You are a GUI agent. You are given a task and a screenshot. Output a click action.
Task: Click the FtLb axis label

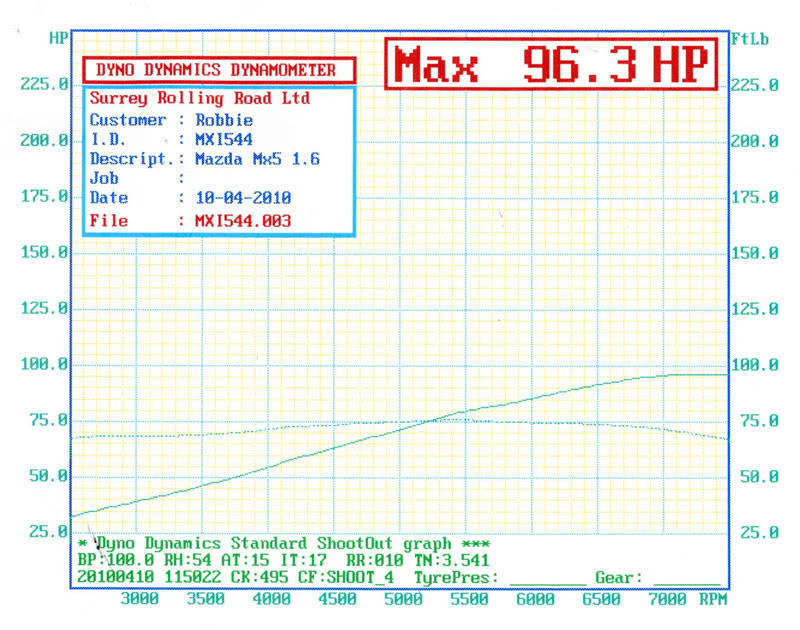pyautogui.click(x=749, y=39)
